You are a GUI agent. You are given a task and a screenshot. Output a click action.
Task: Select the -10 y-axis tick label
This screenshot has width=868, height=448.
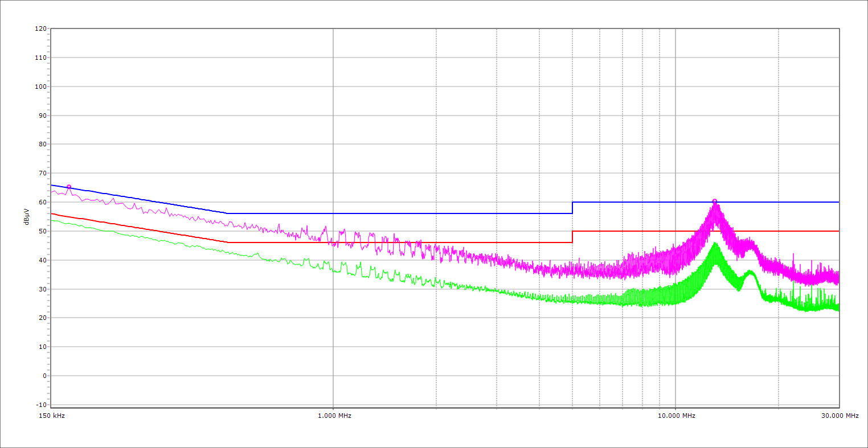(x=40, y=405)
